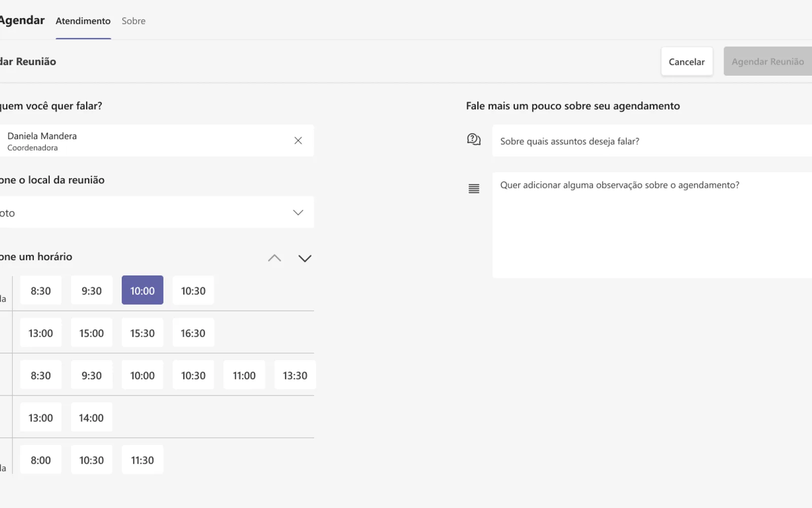
Task: Select the 11:00 time slot
Action: pos(244,375)
